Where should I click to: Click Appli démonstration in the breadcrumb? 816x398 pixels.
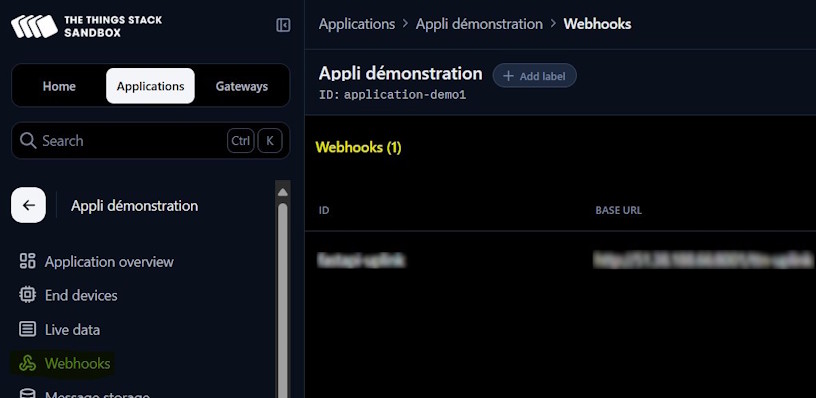[479, 24]
